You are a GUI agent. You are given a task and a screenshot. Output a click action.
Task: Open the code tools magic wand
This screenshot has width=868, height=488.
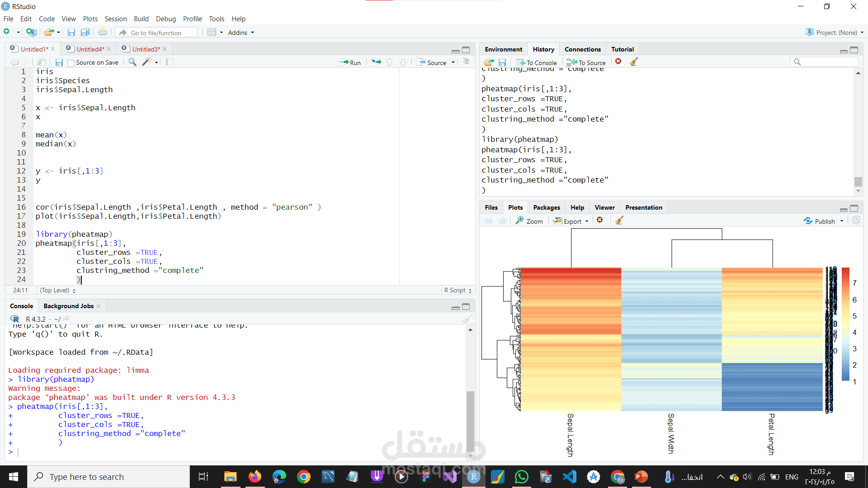coord(147,62)
